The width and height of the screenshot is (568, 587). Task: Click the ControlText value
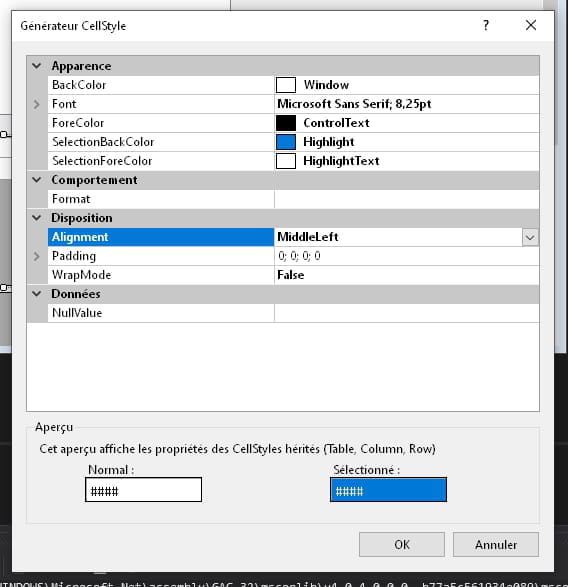336,123
